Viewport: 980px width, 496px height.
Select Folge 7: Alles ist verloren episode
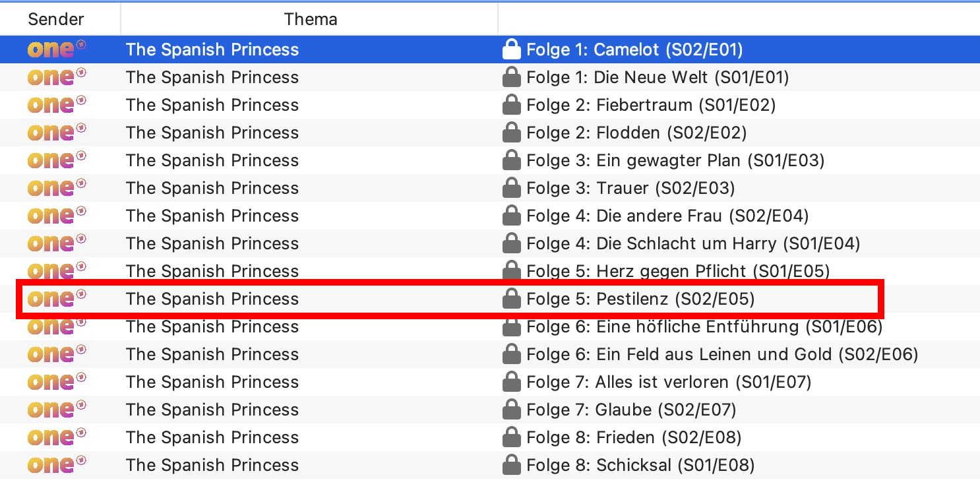tap(490, 382)
